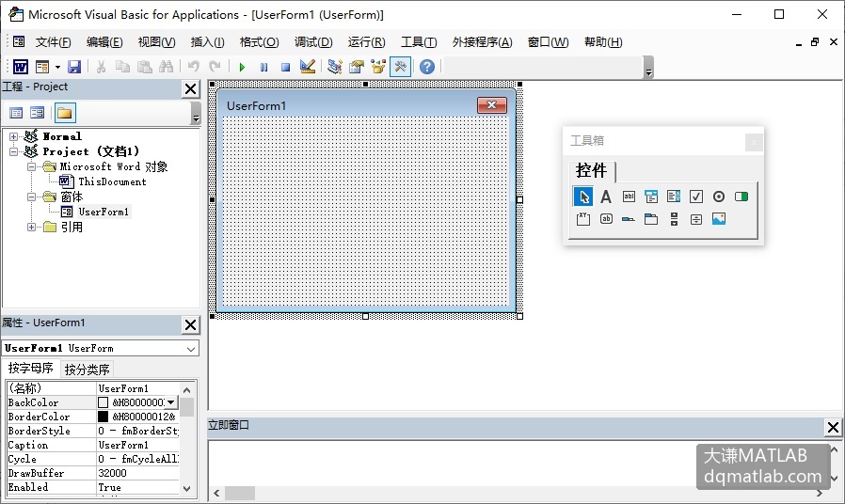The width and height of the screenshot is (845, 504).
Task: Close the 立即窗口 immediate window panel
Action: (833, 428)
